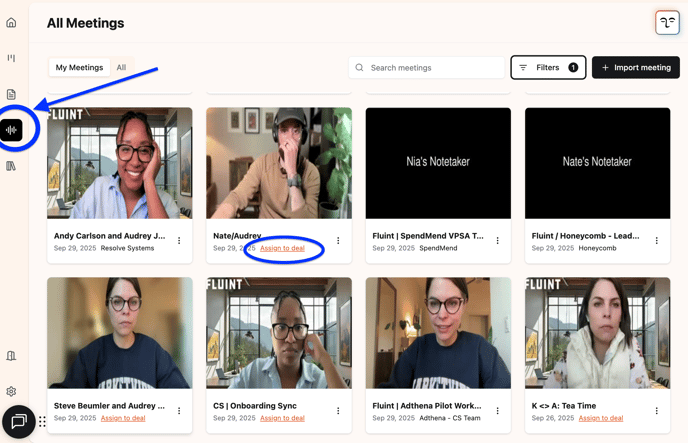This screenshot has width=688, height=443.
Task: Open the Meetings waveform icon in sidebar
Action: [12, 130]
